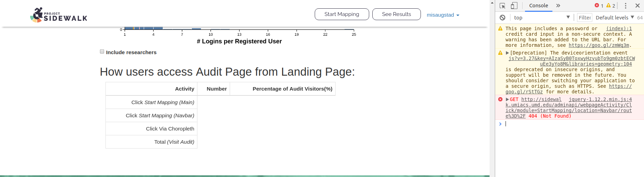
Task: Open the misaugstad user dropdown
Action: click(443, 15)
